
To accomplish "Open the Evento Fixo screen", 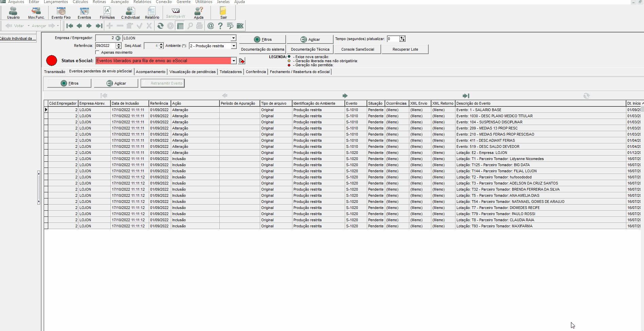I will tap(61, 13).
